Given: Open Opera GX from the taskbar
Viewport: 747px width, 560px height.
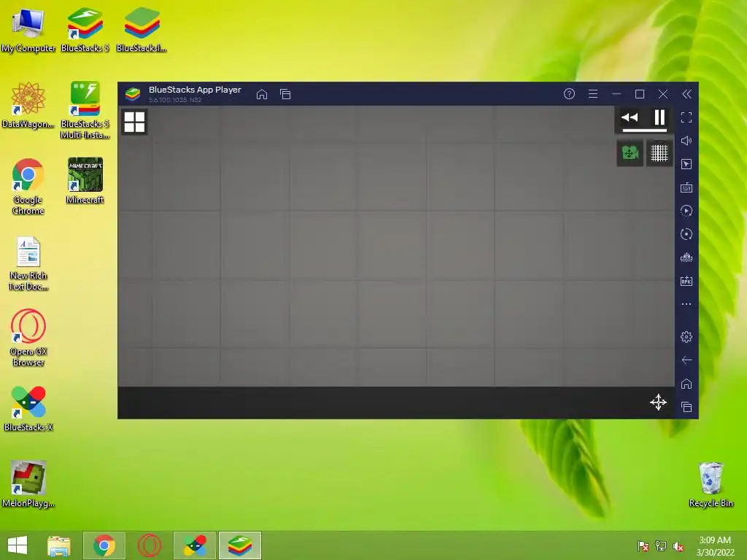Looking at the screenshot, I should pos(149,545).
